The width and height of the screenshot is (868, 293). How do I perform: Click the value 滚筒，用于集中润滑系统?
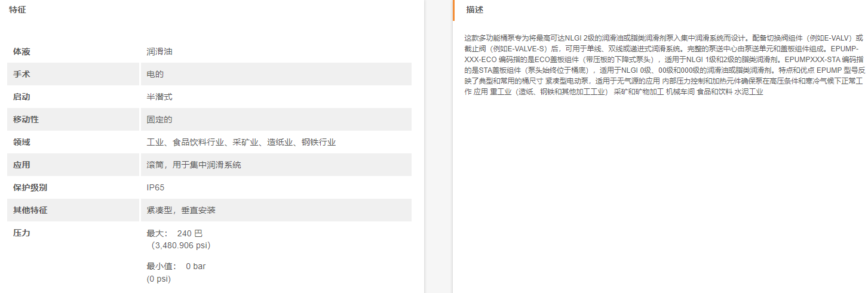[x=194, y=165]
